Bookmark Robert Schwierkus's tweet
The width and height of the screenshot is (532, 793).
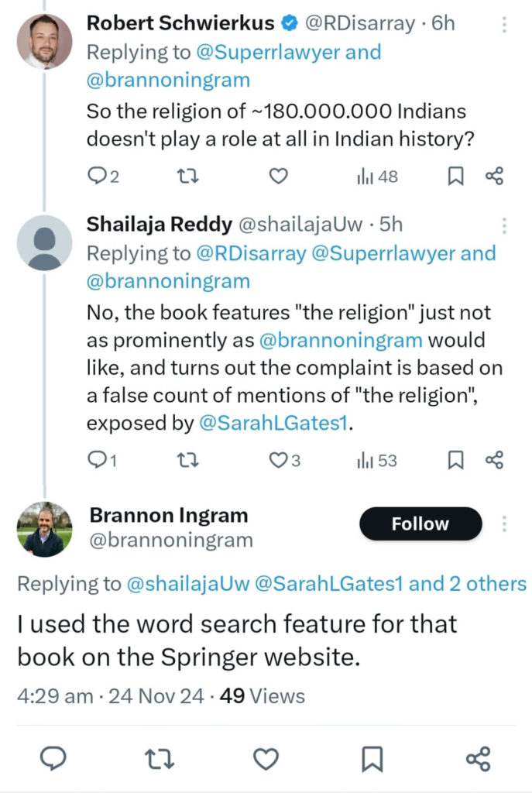(x=456, y=177)
